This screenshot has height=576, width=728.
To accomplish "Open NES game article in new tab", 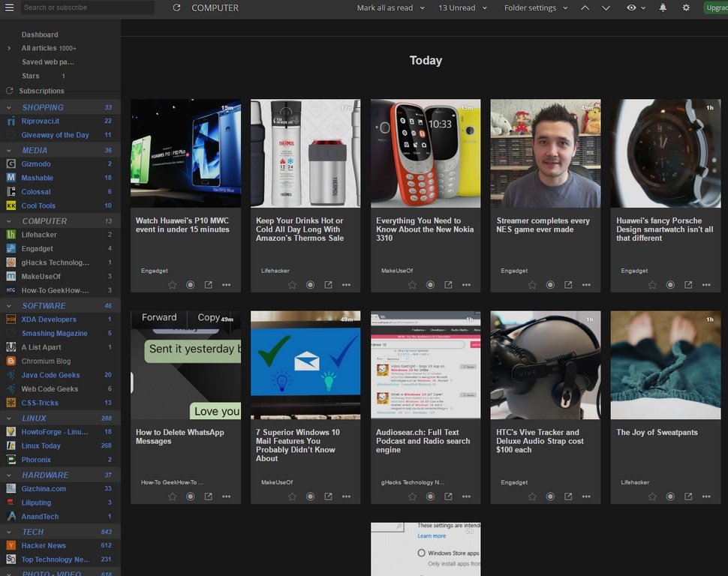I will click(x=568, y=285).
